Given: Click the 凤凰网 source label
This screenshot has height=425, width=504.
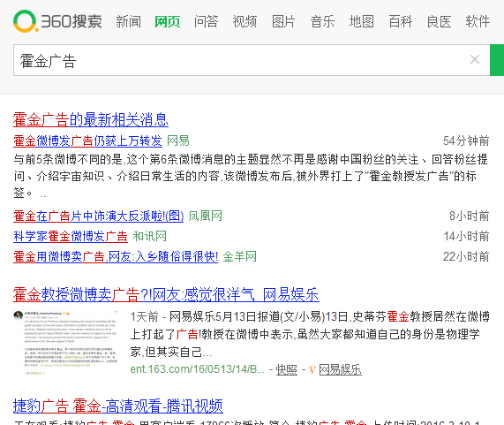Looking at the screenshot, I should pyautogui.click(x=205, y=216).
